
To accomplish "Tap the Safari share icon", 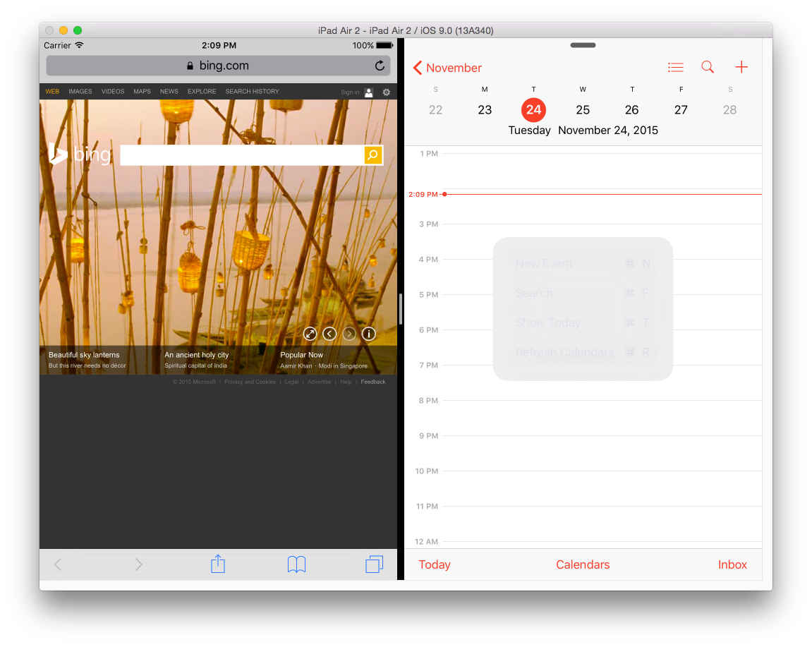I will 218,564.
